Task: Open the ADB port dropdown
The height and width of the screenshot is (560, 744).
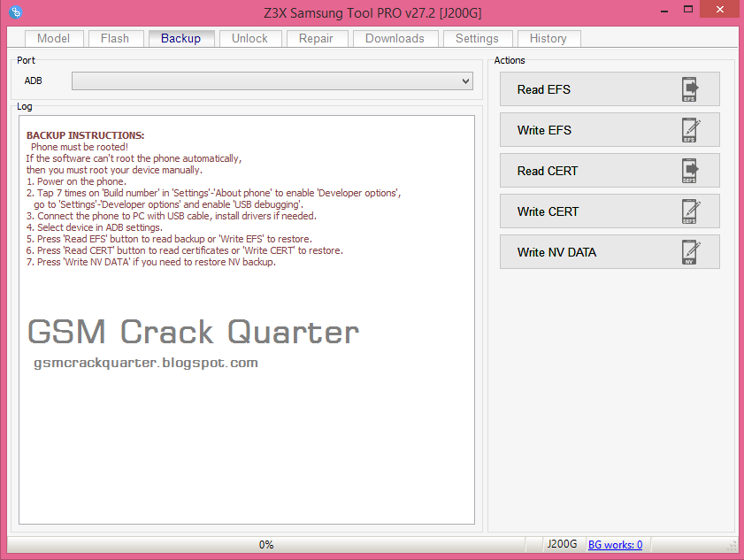Action: (x=272, y=81)
